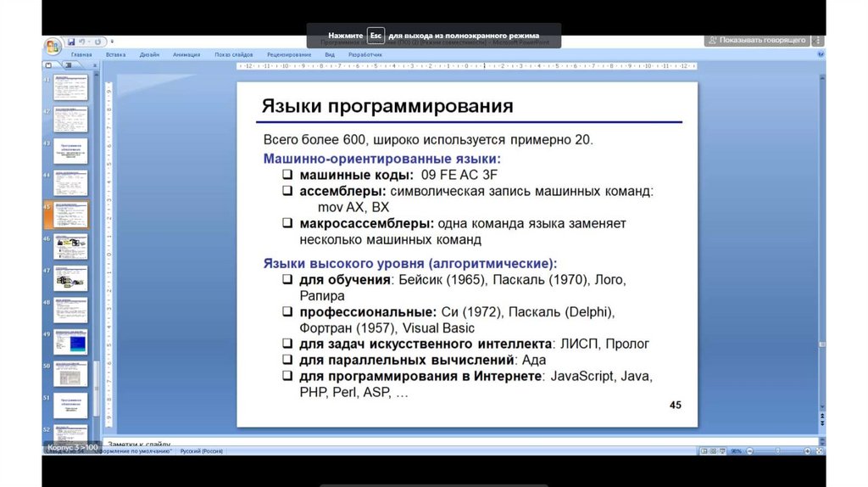Click the Esc key hint in fullscreen banner

click(376, 36)
